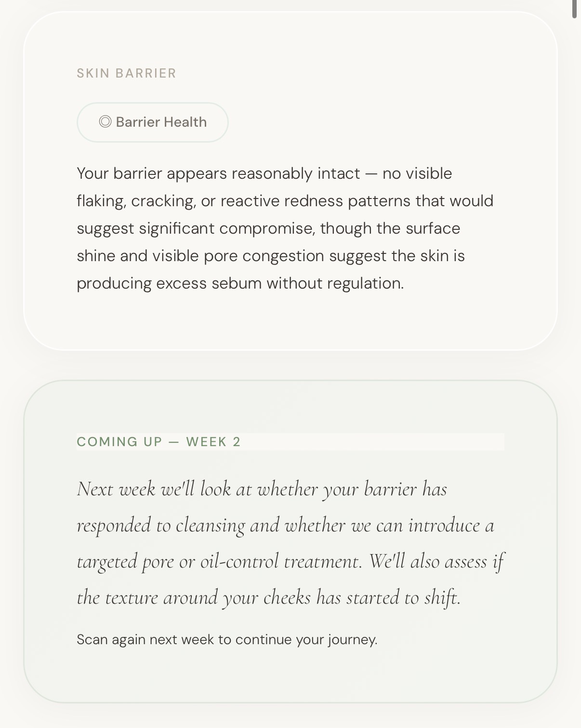Click the italic line 'Next week we'll look'
The image size is (581, 728).
(x=262, y=489)
